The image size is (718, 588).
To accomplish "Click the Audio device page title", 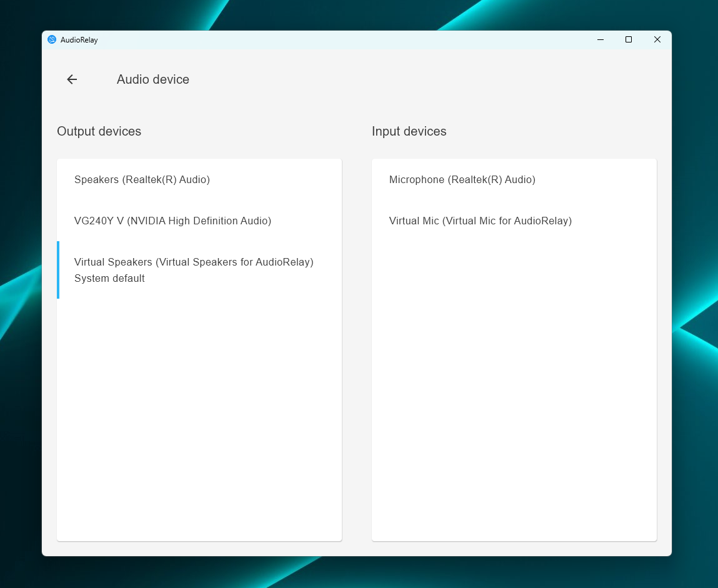I will (x=153, y=79).
